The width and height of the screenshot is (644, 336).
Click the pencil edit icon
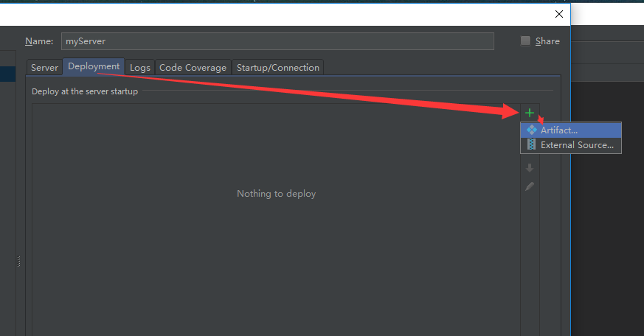tap(530, 186)
